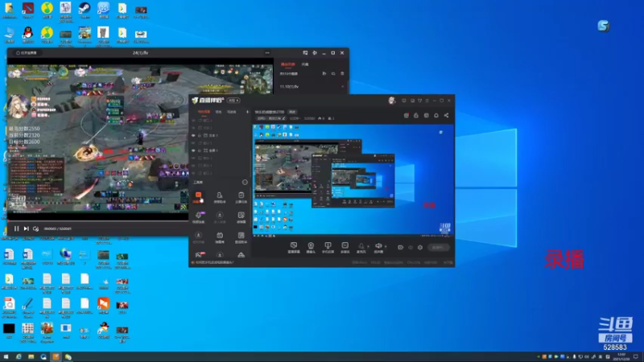Open the pencil-edit tool in the toolbox second row
644x362 pixels.
[241, 216]
